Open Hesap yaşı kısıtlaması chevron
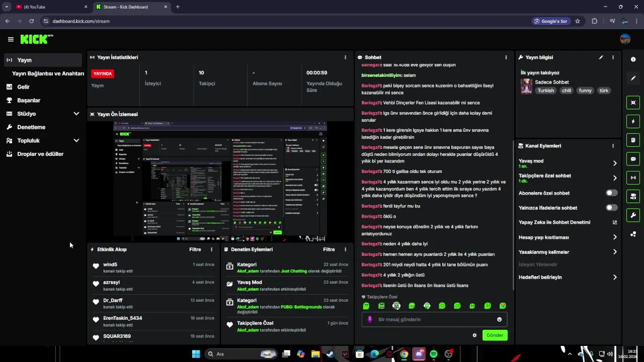 click(x=615, y=237)
